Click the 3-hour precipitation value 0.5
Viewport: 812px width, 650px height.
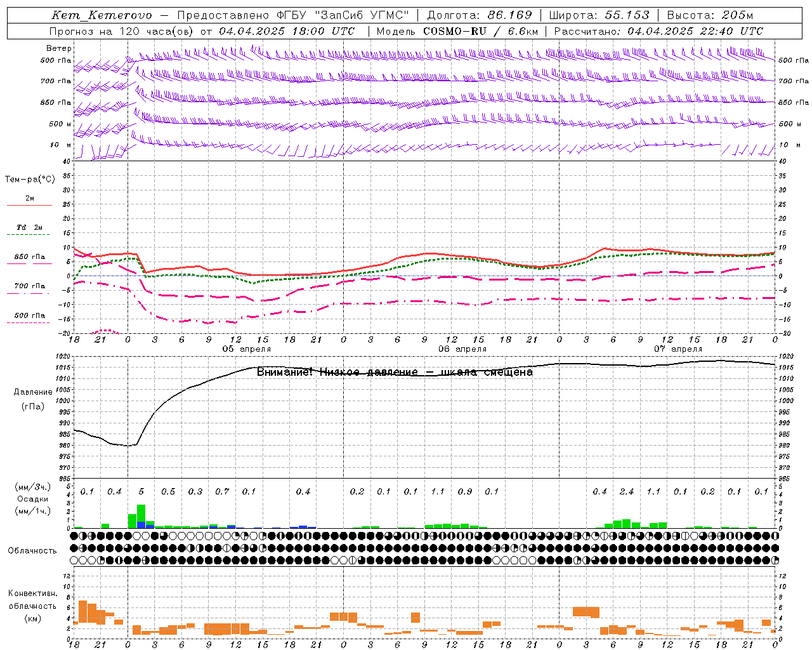click(x=168, y=491)
